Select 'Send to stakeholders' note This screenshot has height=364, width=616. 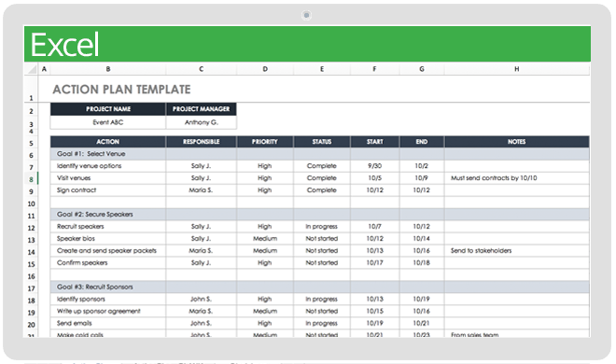click(x=517, y=250)
